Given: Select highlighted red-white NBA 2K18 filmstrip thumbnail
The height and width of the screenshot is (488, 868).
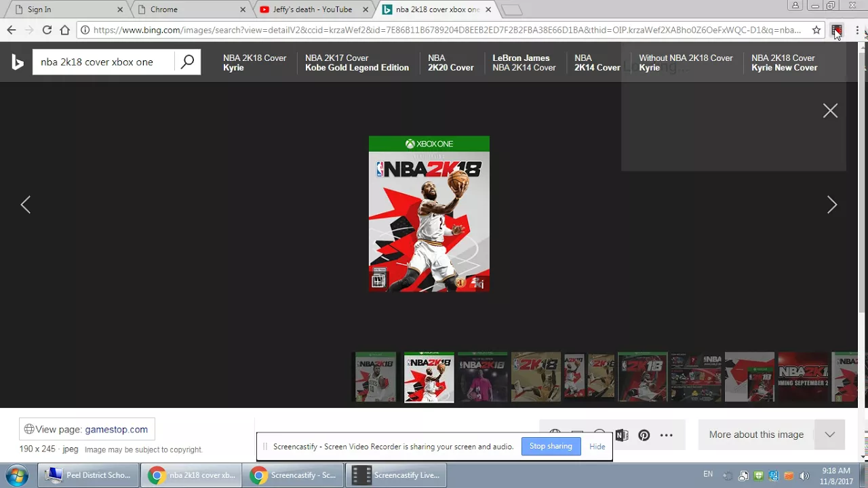Looking at the screenshot, I should click(x=429, y=377).
